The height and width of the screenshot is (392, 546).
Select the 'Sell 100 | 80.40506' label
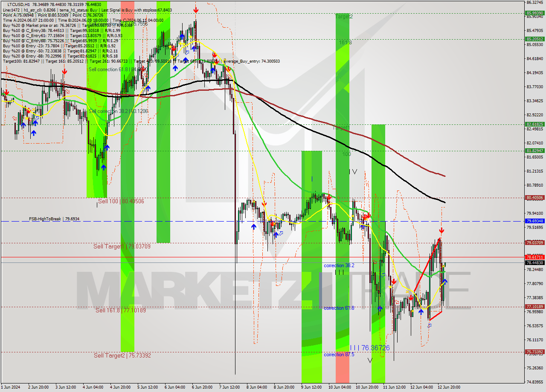[121, 201]
